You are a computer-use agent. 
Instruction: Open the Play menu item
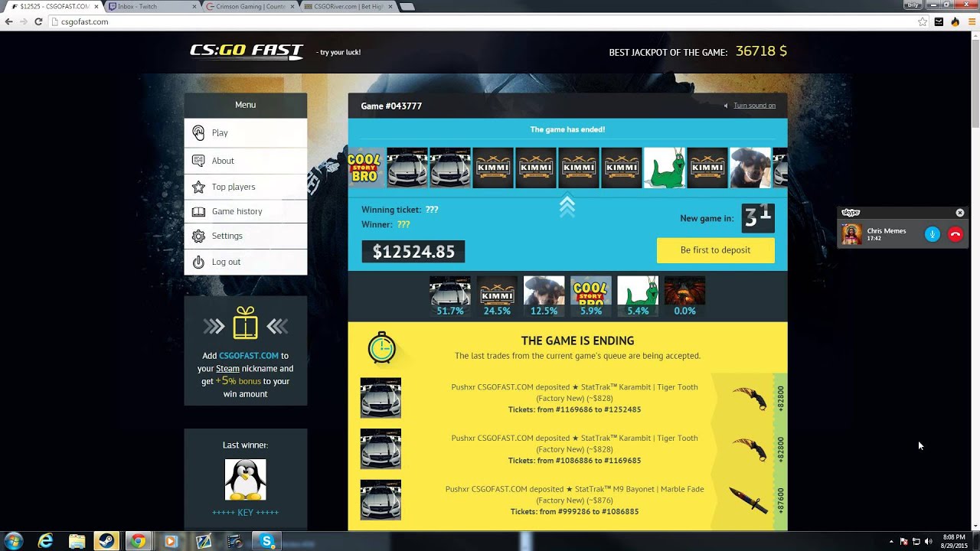pyautogui.click(x=245, y=132)
